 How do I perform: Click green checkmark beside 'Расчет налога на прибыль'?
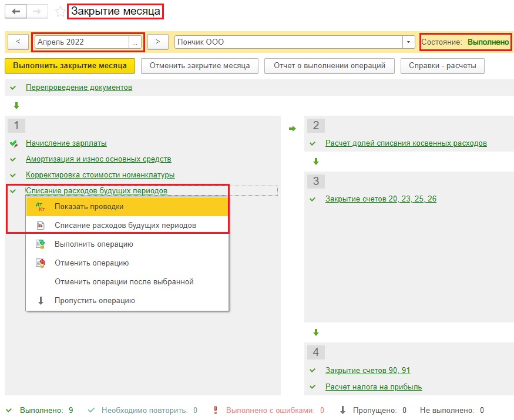313,387
